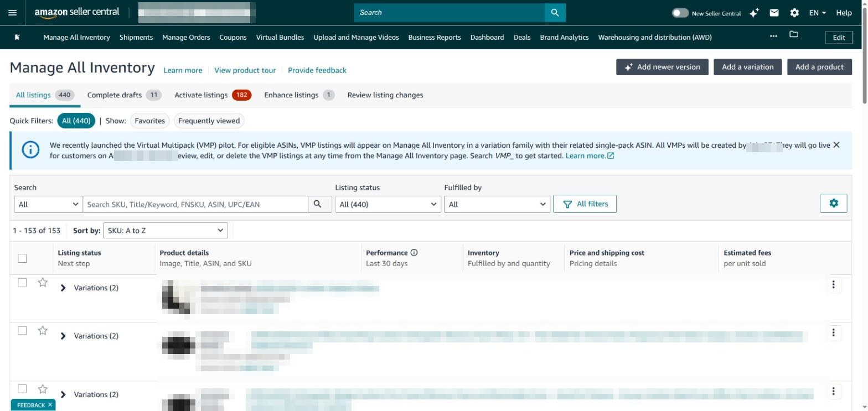Close the VMP info banner
The width and height of the screenshot is (868, 411).
836,145
